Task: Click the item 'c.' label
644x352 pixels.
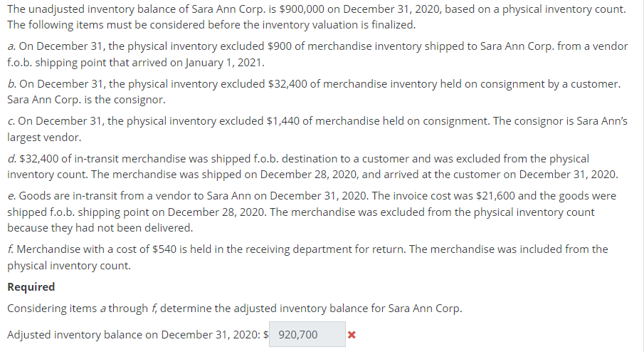Action: coord(11,121)
